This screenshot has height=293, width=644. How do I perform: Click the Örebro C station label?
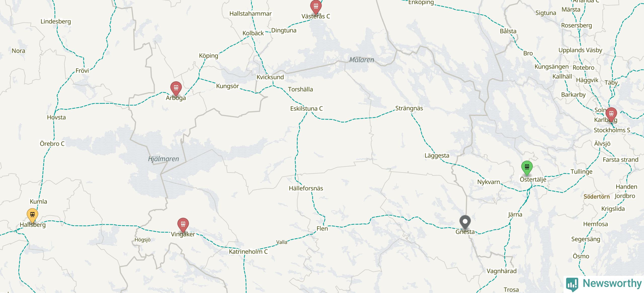(52, 144)
